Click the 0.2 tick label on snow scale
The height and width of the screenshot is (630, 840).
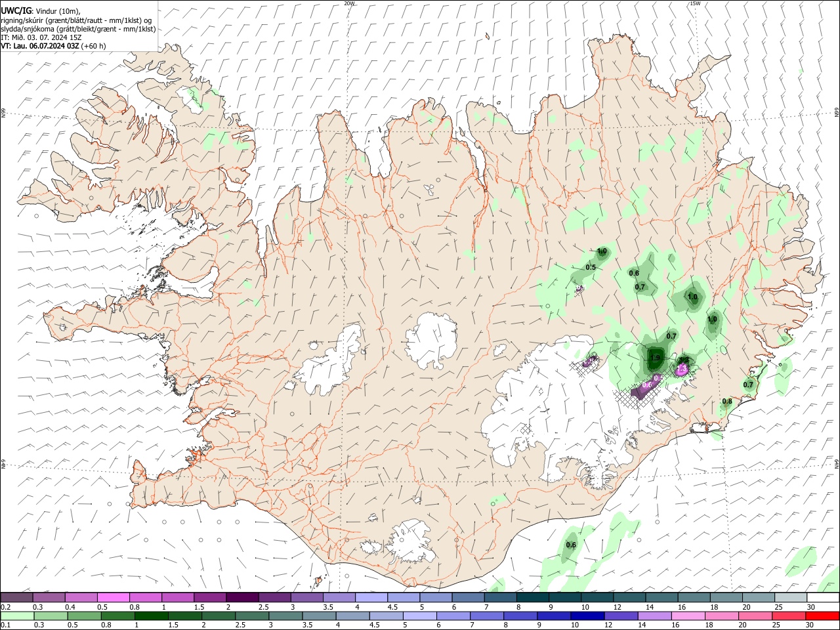tap(7, 607)
